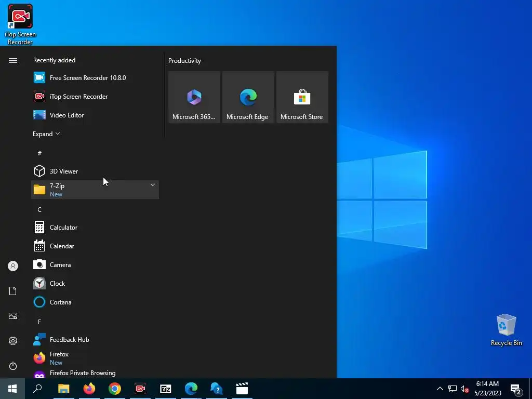Launch Firefox from the taskbar

(89, 389)
